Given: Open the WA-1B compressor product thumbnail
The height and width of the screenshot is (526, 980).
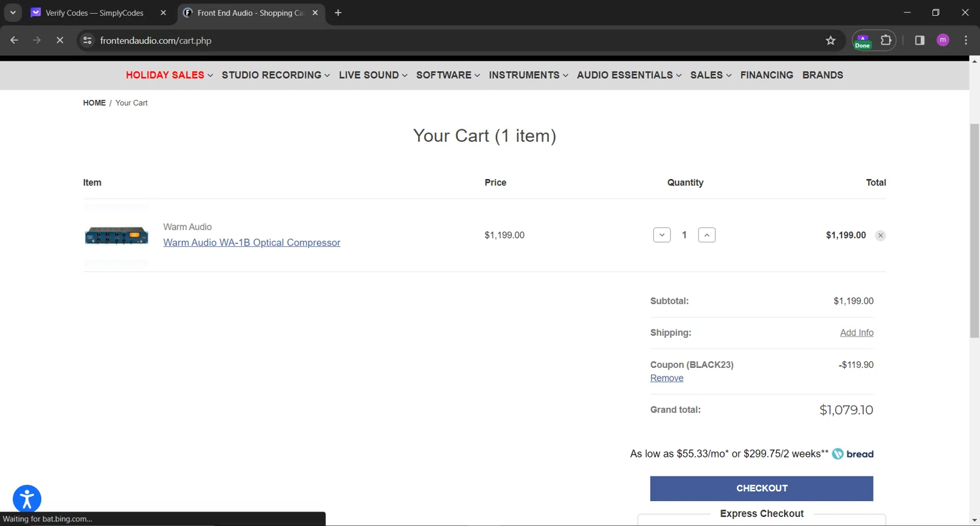Looking at the screenshot, I should (116, 235).
